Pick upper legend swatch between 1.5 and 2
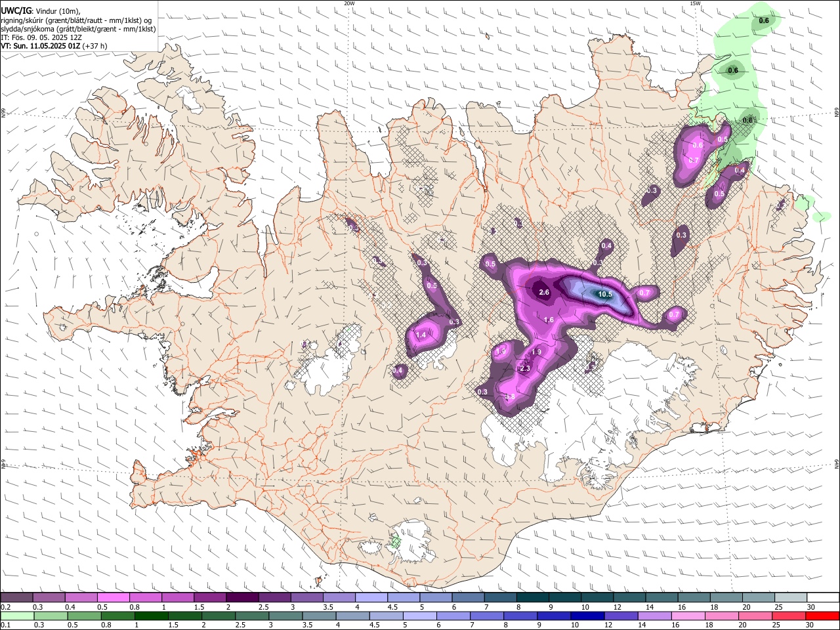 tap(209, 597)
